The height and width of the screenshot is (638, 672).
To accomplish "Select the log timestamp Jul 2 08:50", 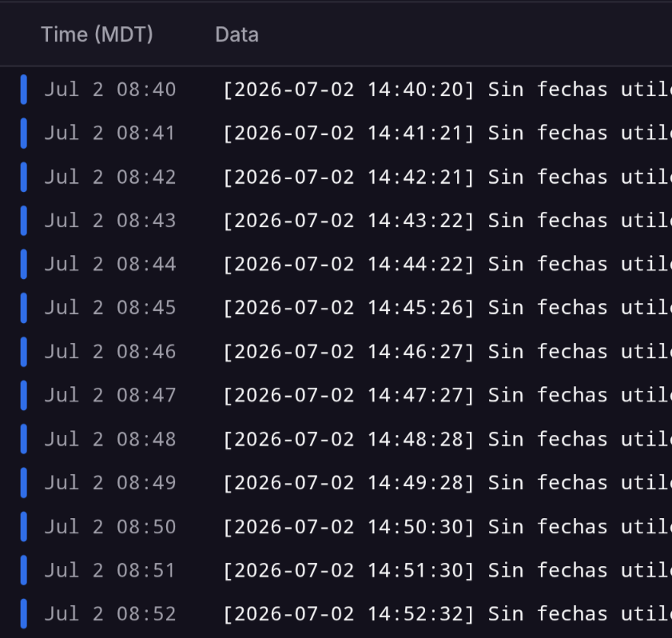I will [x=110, y=527].
